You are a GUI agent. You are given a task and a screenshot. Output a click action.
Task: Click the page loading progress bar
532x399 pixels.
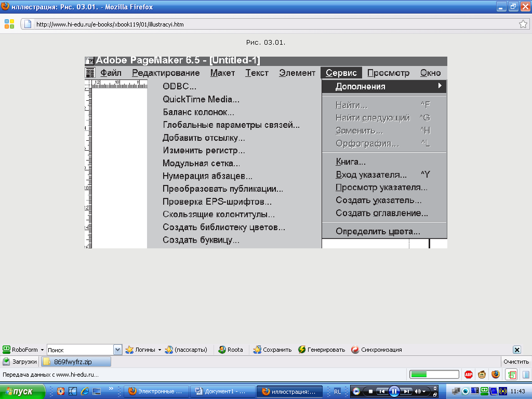pos(434,375)
